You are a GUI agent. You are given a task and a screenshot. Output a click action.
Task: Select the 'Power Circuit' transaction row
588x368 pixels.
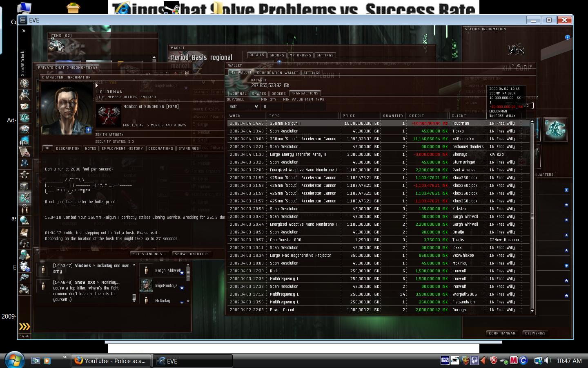pyautogui.click(x=379, y=310)
